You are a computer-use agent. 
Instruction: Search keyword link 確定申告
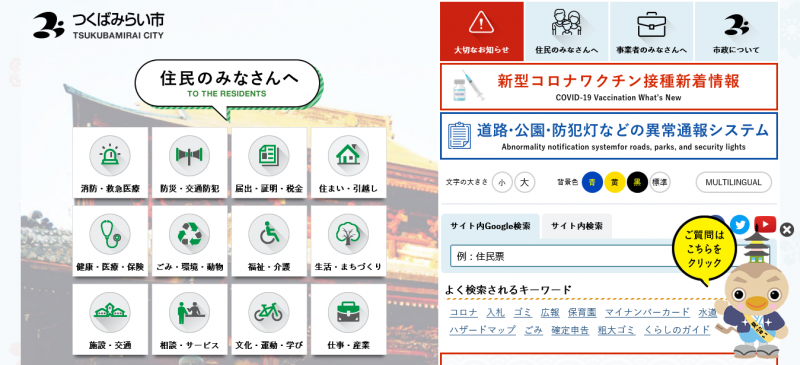tap(570, 330)
